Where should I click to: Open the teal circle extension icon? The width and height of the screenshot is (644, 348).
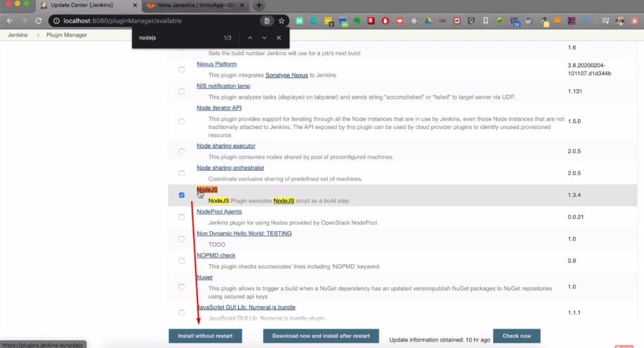pyautogui.click(x=314, y=21)
